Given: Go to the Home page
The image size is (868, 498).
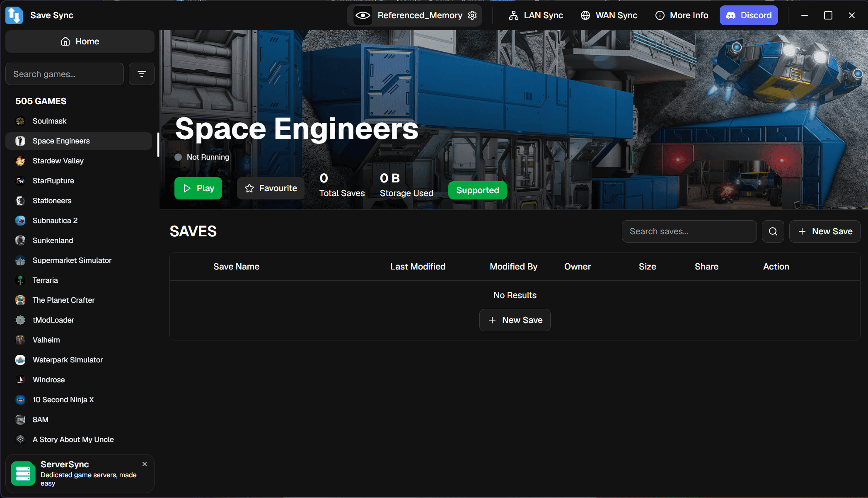Looking at the screenshot, I should 80,41.
